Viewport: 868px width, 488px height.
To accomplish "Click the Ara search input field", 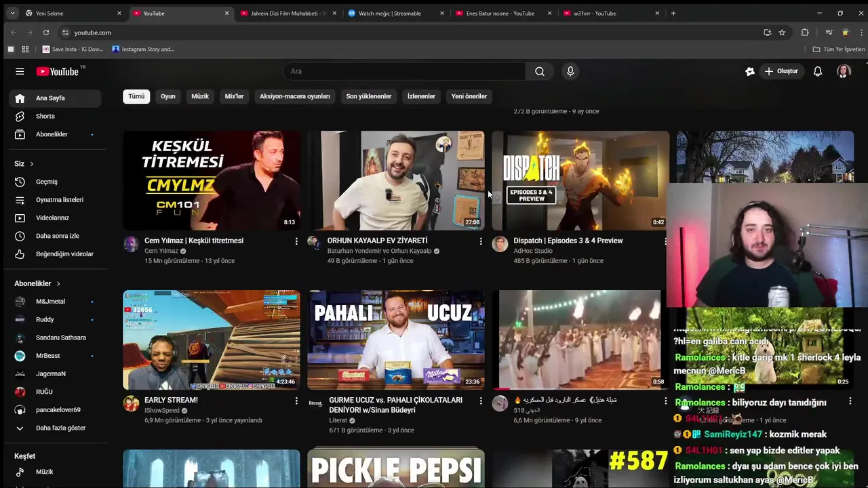I will pyautogui.click(x=404, y=71).
